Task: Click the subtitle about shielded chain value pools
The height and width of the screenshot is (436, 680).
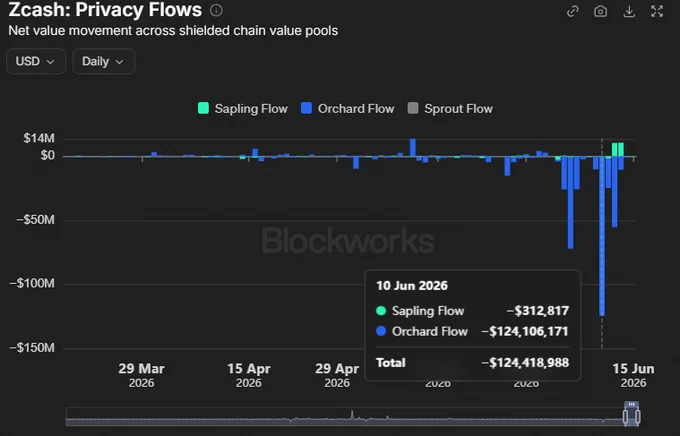Action: coord(173,31)
